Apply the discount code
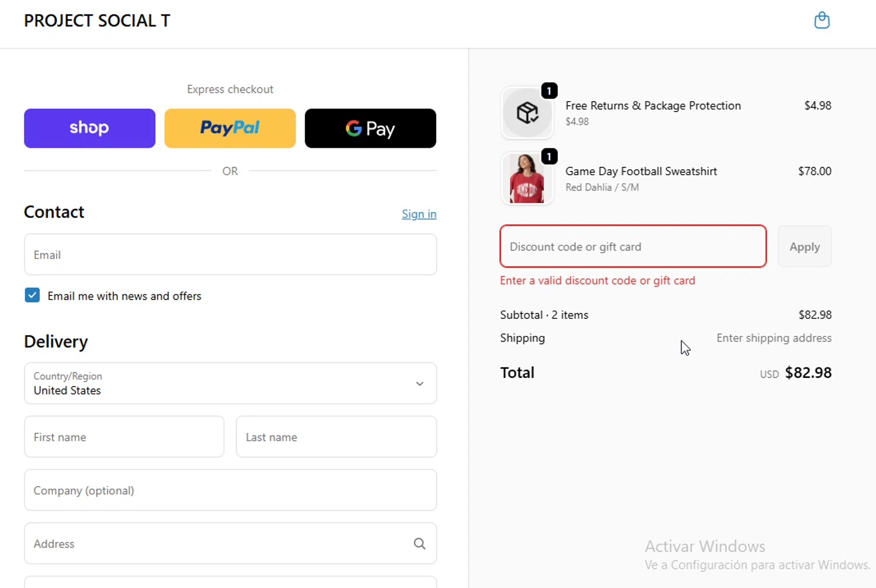The width and height of the screenshot is (876, 588). [x=804, y=246]
